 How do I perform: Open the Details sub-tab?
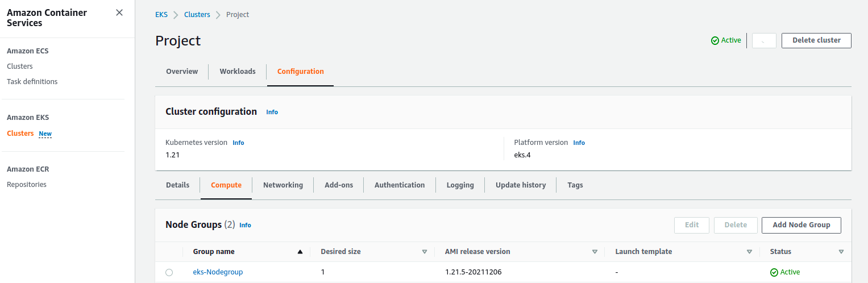point(177,185)
